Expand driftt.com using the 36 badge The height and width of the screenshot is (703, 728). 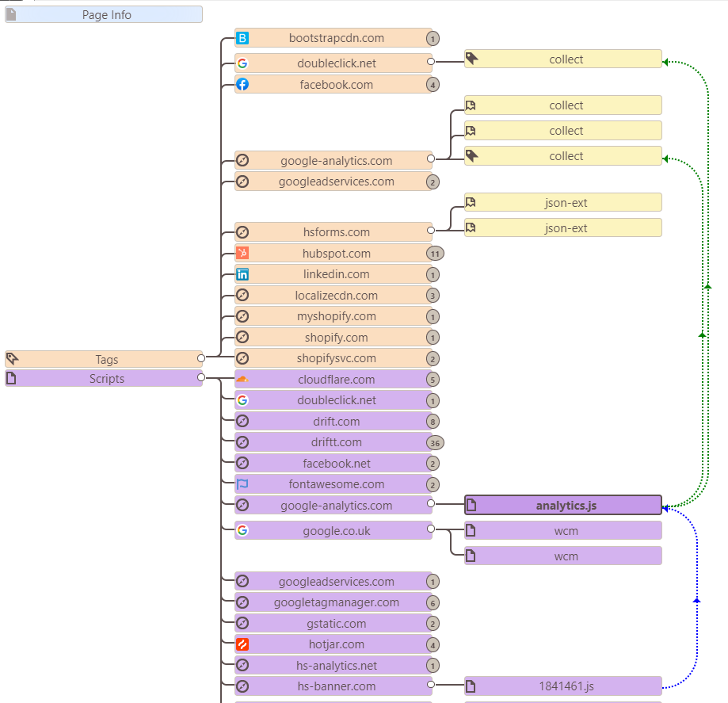point(435,443)
